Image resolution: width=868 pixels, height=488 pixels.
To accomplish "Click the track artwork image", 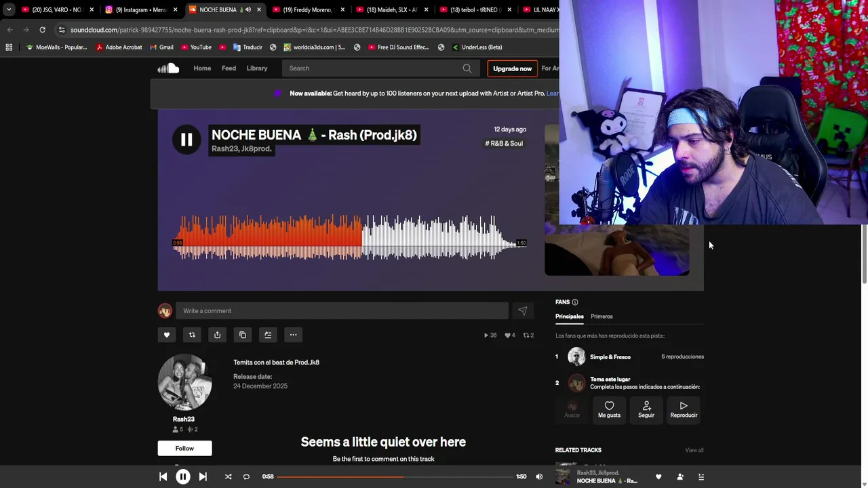I will (x=617, y=250).
